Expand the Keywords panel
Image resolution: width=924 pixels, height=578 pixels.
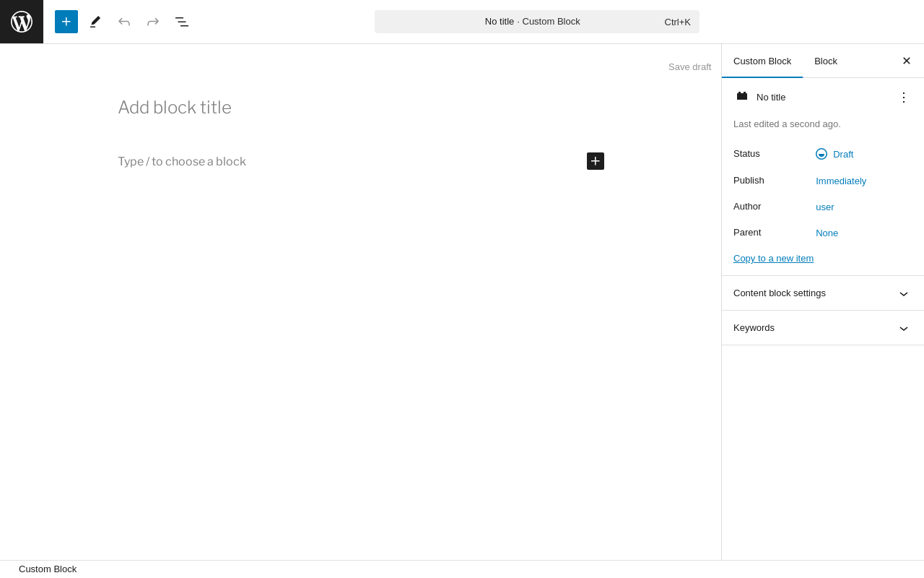tap(823, 328)
